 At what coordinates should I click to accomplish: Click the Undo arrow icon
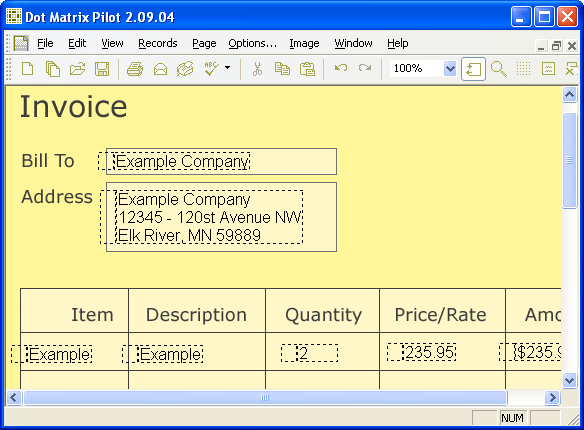341,68
